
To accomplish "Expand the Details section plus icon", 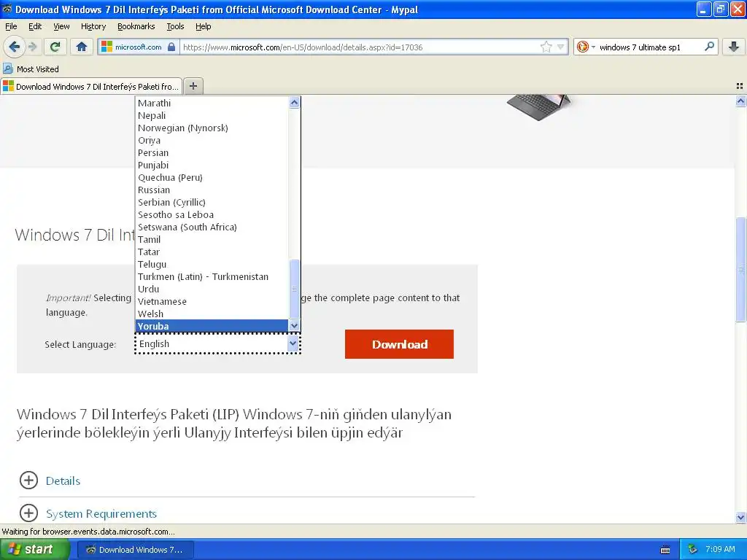I will 28,480.
